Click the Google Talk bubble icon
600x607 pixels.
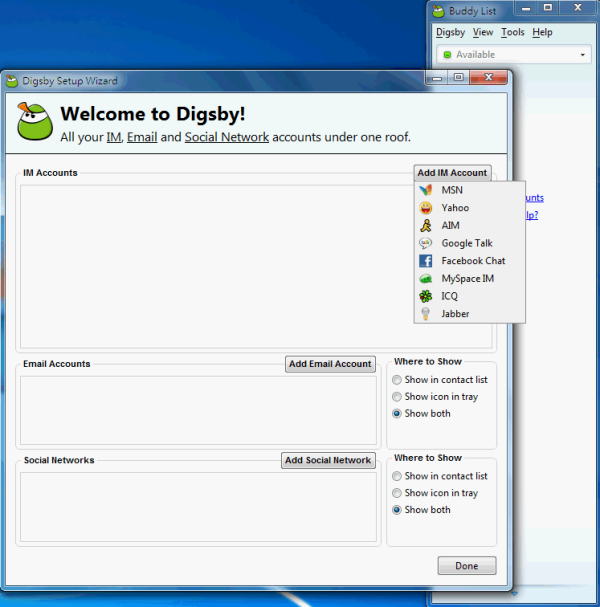click(425, 243)
